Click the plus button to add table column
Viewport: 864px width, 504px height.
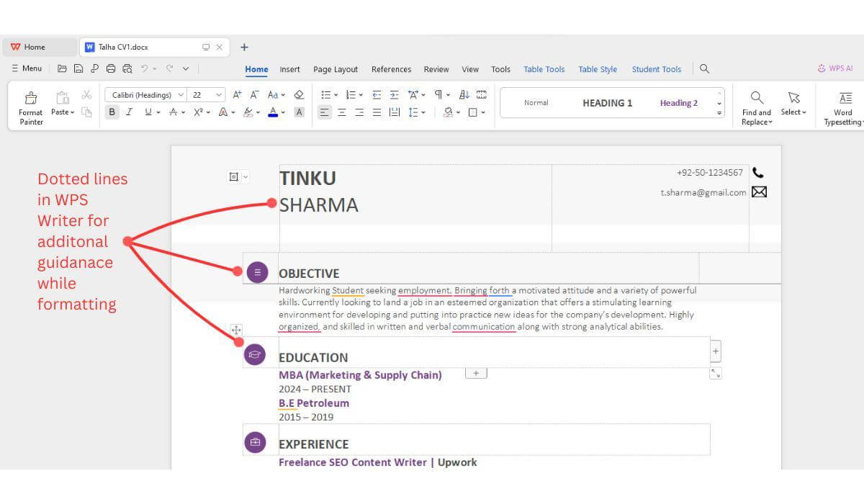715,351
